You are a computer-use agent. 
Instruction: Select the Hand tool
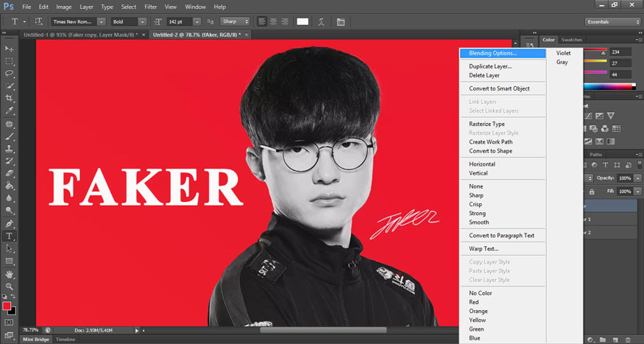click(9, 274)
